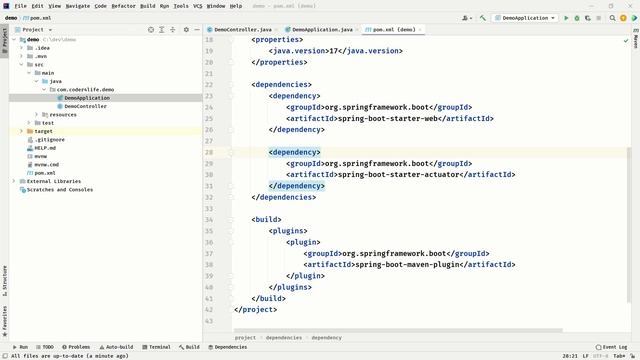Collapse the main folder
This screenshot has width=640, height=360.
[29, 73]
